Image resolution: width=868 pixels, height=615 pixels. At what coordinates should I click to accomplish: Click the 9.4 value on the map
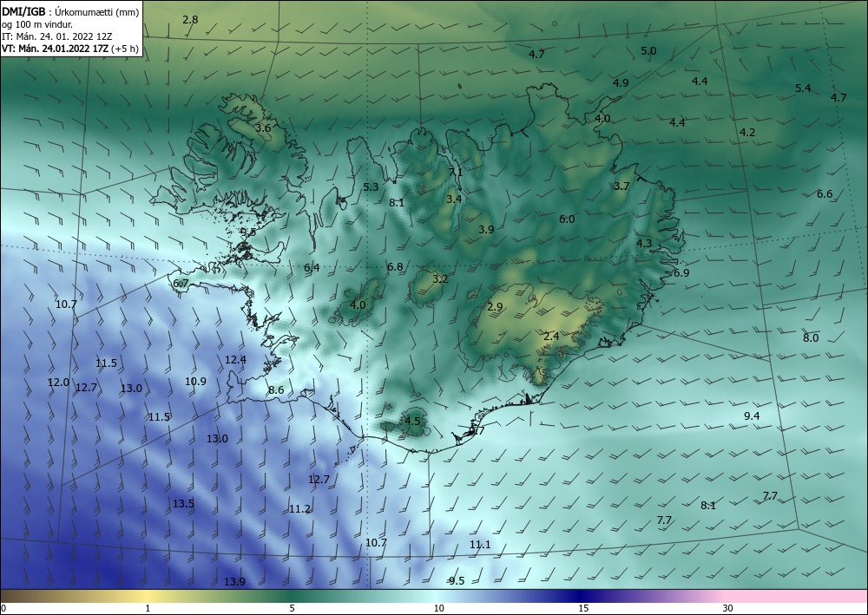752,415
